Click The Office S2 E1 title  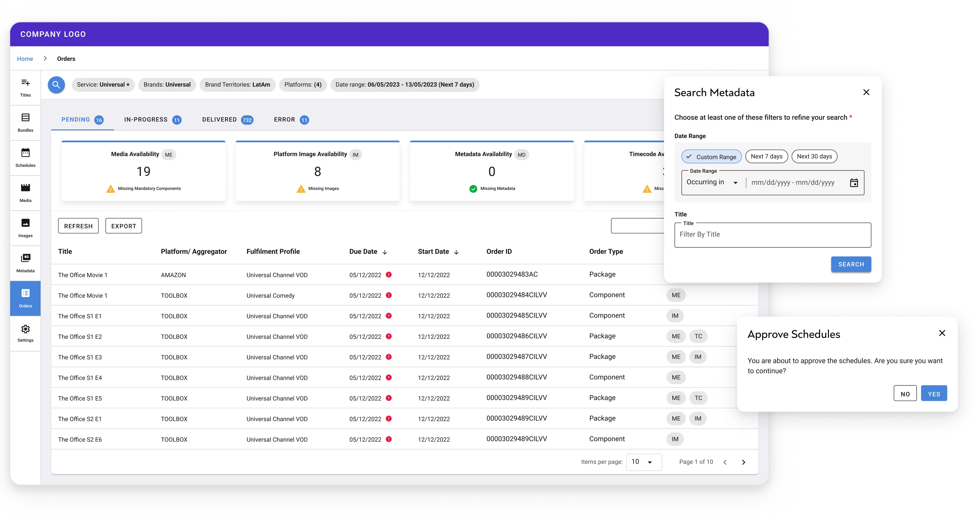click(x=80, y=418)
